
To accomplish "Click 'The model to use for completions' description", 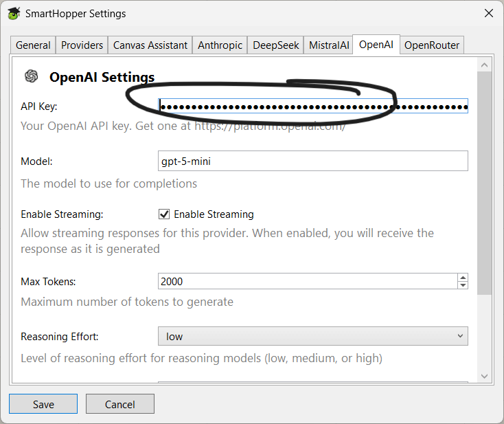I will click(109, 183).
